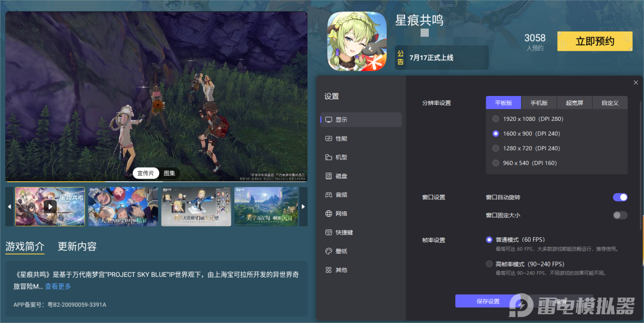The width and height of the screenshot is (644, 323).
Task: Open 机型 device model icon
Action: (x=329, y=157)
